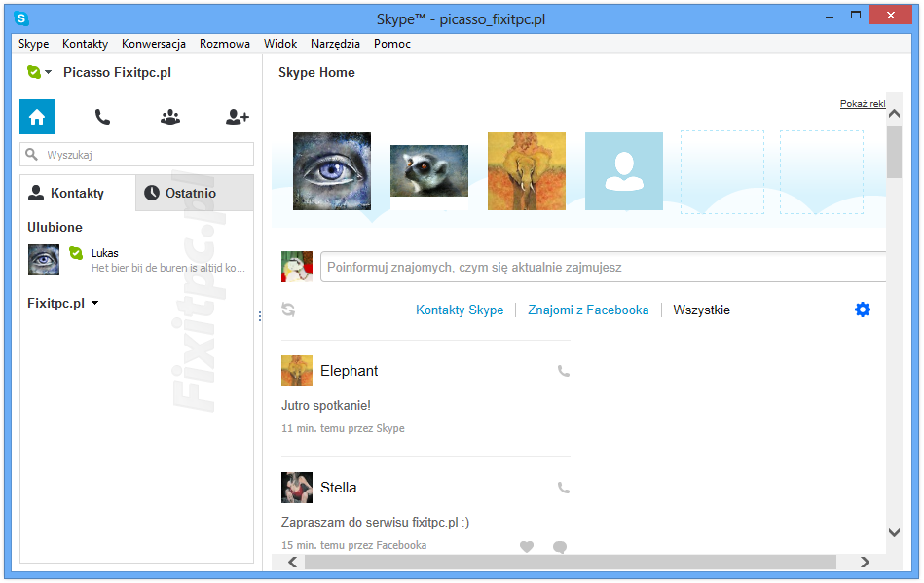Open the Rozmowa menu
924x583 pixels.
point(225,44)
